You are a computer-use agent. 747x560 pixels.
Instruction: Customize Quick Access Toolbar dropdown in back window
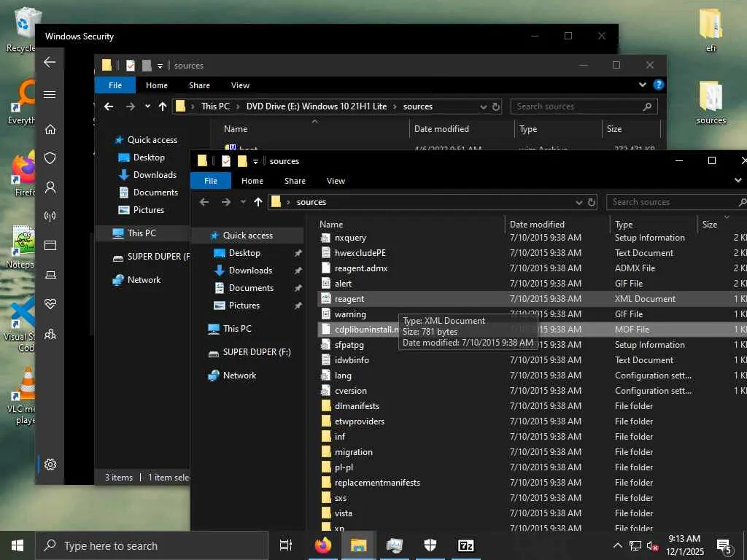point(160,66)
